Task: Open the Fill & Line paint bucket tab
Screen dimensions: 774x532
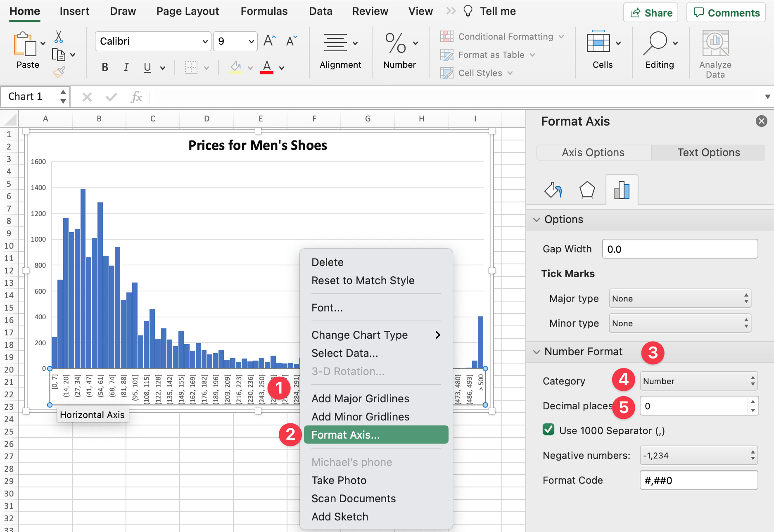Action: [x=553, y=190]
